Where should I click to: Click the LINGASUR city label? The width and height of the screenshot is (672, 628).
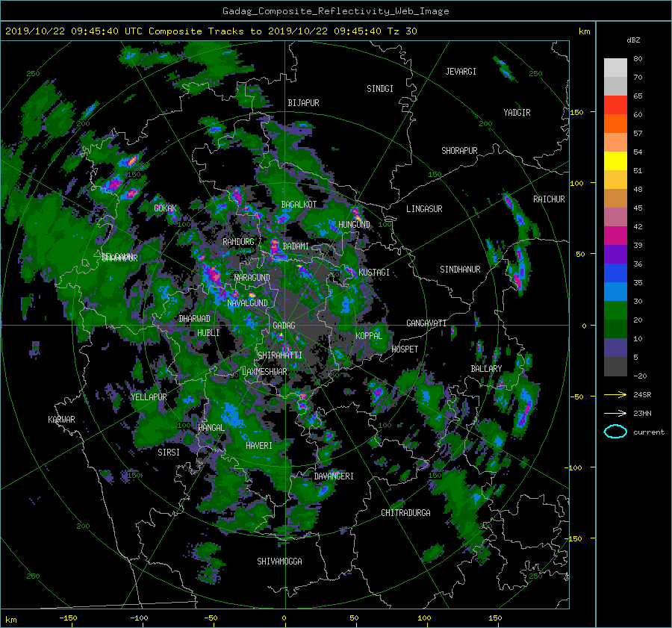click(424, 209)
